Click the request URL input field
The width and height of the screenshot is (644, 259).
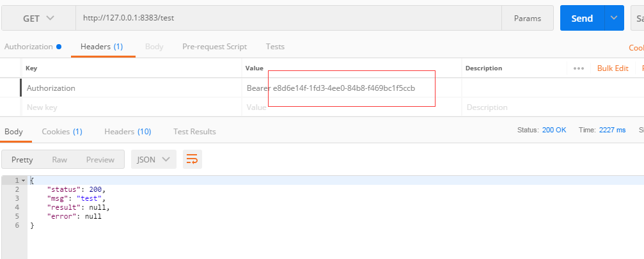click(x=288, y=19)
